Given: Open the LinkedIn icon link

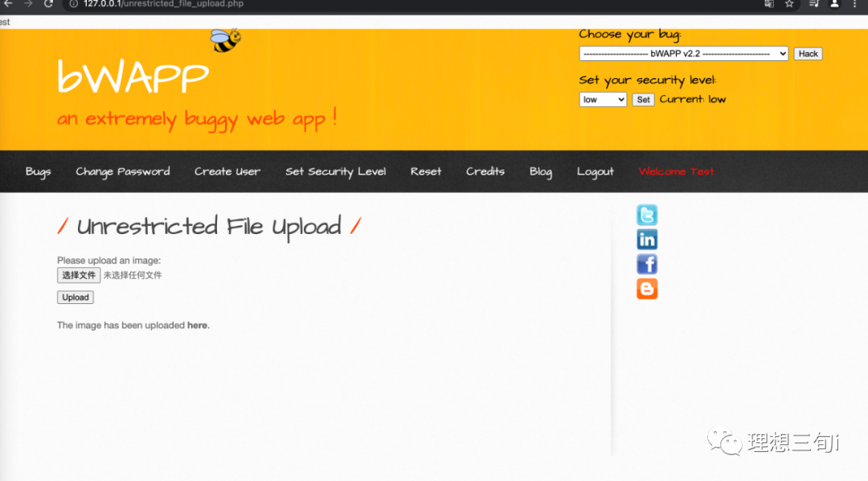Looking at the screenshot, I should point(647,239).
